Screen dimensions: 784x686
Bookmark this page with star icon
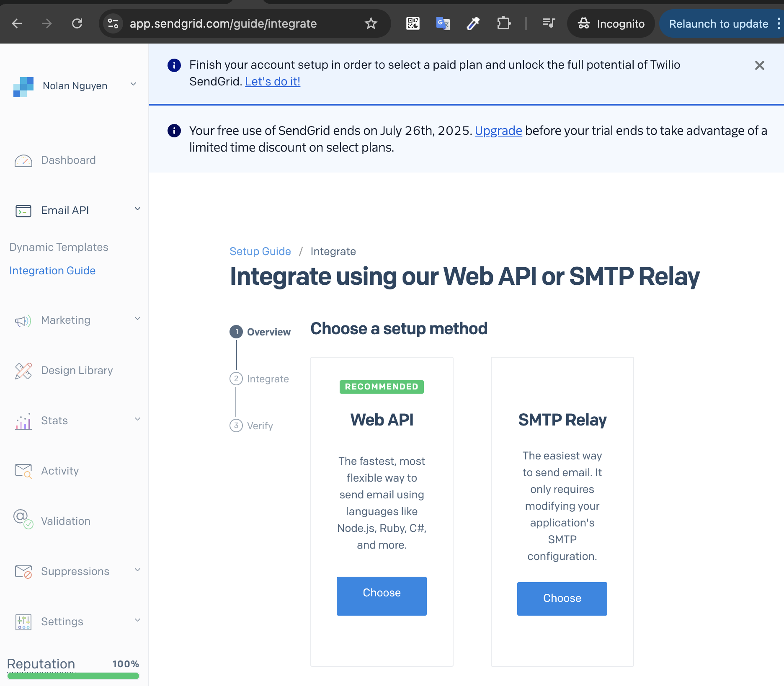(371, 23)
